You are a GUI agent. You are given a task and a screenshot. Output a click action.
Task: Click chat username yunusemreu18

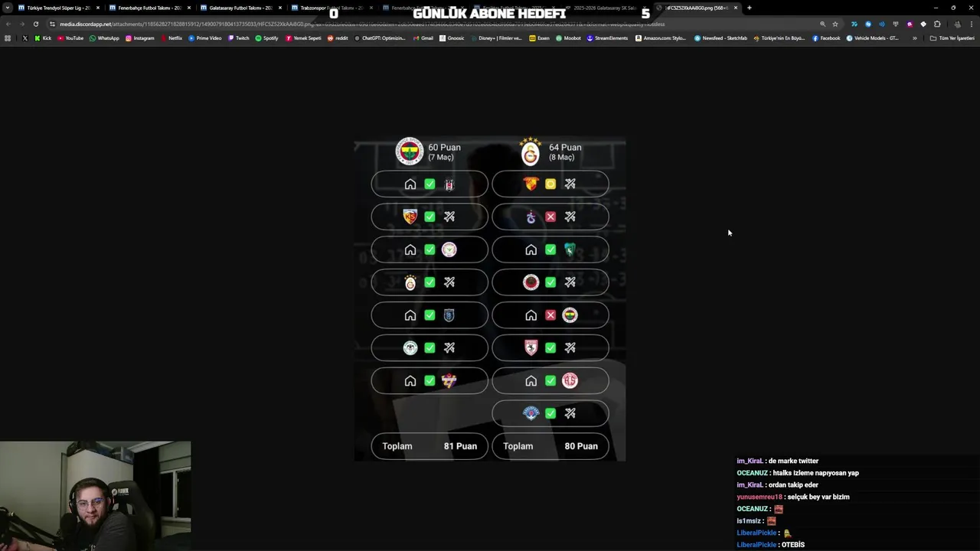[x=759, y=497]
